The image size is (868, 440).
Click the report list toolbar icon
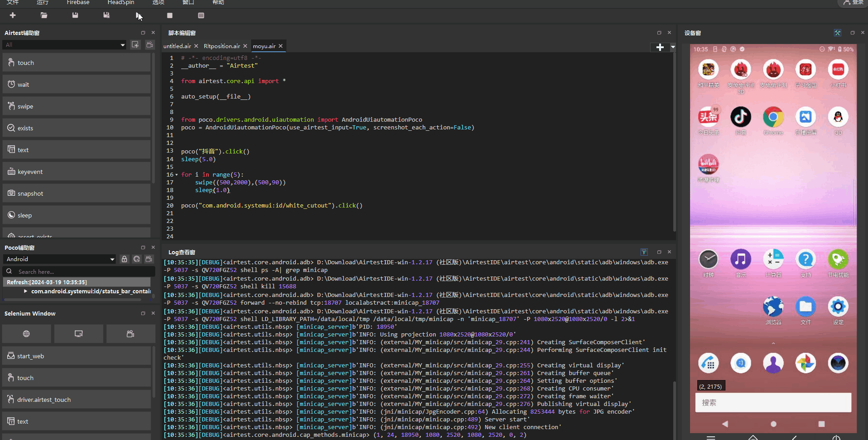point(201,15)
